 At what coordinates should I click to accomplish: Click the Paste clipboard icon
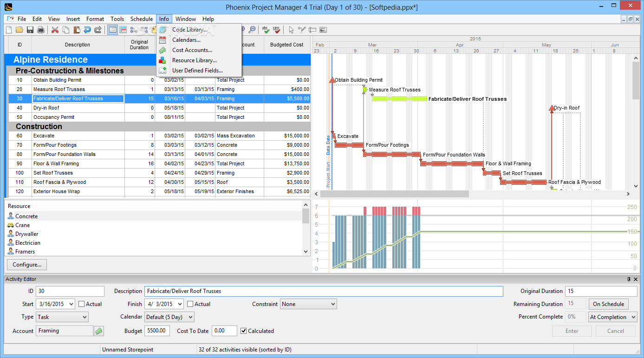76,30
